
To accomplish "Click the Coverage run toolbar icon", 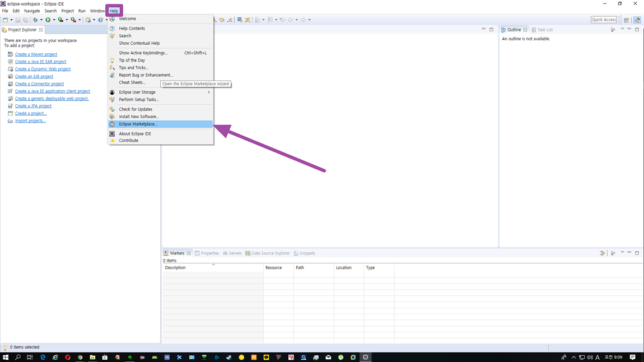I will (x=61, y=20).
